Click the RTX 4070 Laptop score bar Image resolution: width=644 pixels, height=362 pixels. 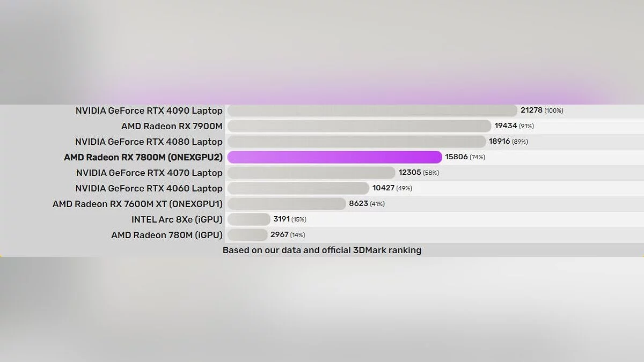311,173
